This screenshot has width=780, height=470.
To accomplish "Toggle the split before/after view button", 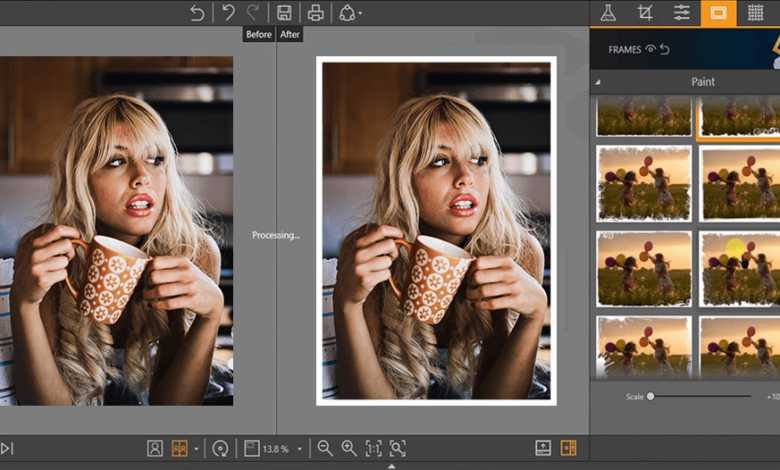I will click(181, 449).
